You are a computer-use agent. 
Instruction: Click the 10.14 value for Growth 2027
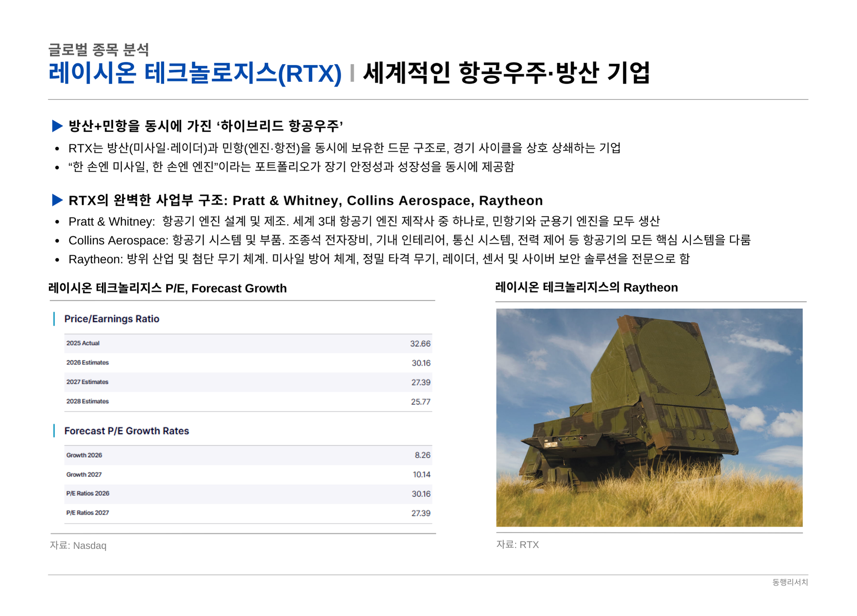tap(421, 475)
